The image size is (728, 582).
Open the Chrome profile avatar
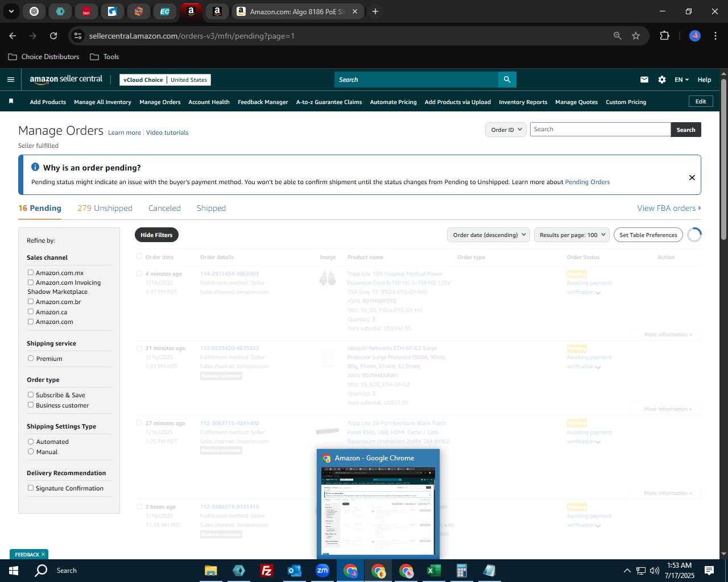695,36
